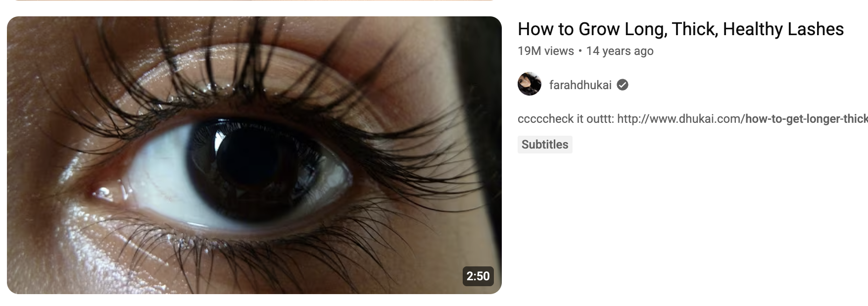Visit the farahdhukai channel name link
Image resolution: width=868 pixels, height=306 pixels.
tap(580, 85)
